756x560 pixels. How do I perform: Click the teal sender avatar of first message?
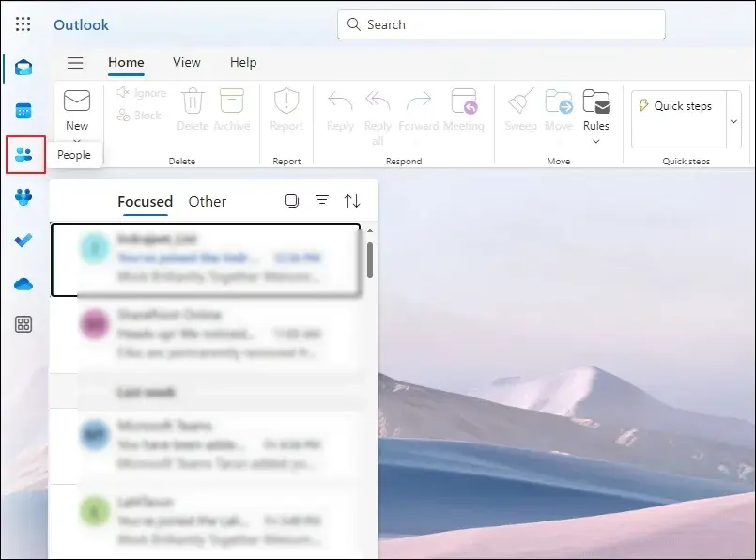click(94, 248)
